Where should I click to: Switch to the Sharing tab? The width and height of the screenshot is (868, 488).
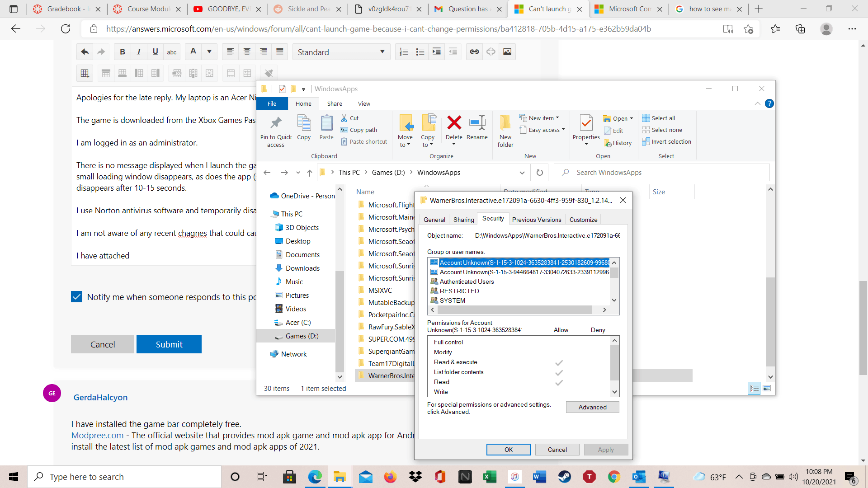point(463,220)
